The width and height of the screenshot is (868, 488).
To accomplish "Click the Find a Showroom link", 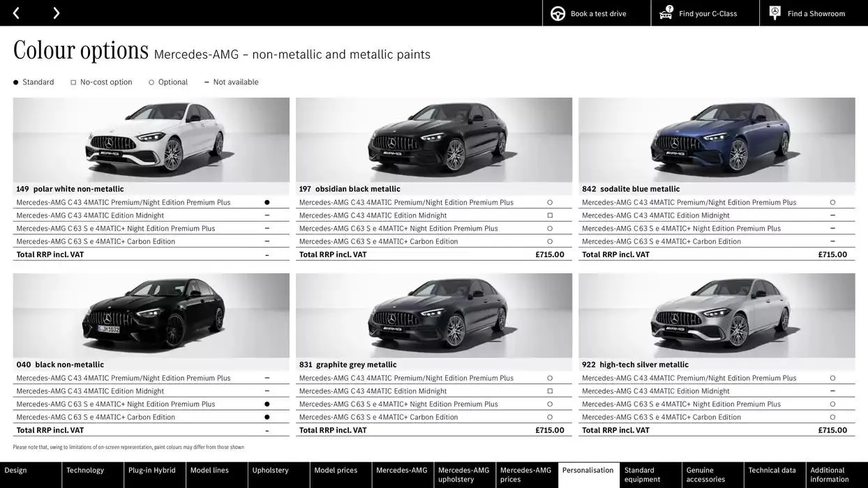I will (x=814, y=13).
